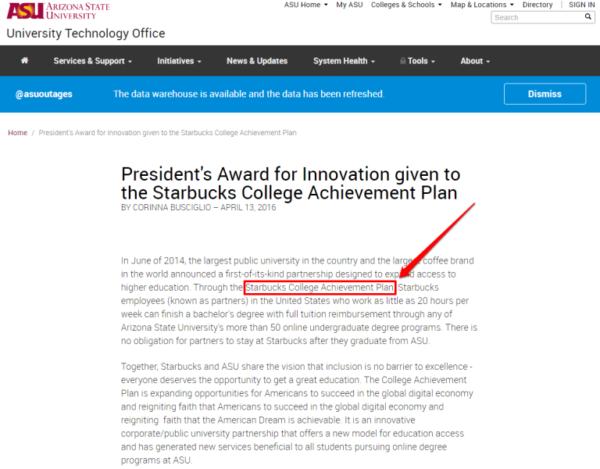Open the highlighted Starbucks College Achievement Plan link
The height and width of the screenshot is (469, 600).
point(320,288)
